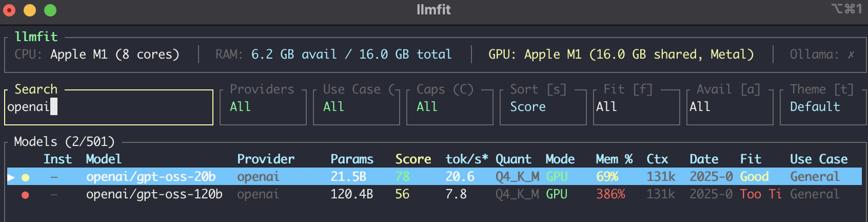Click the Provider column header

(266, 159)
